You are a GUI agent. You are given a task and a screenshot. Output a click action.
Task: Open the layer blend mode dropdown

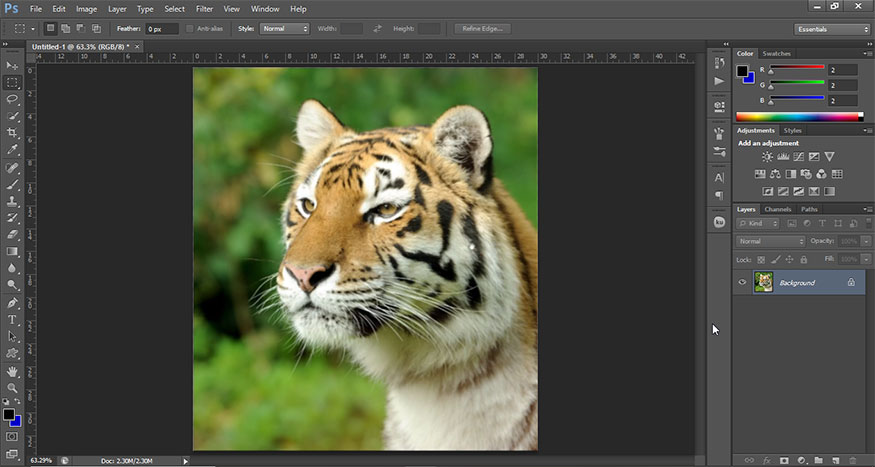771,242
